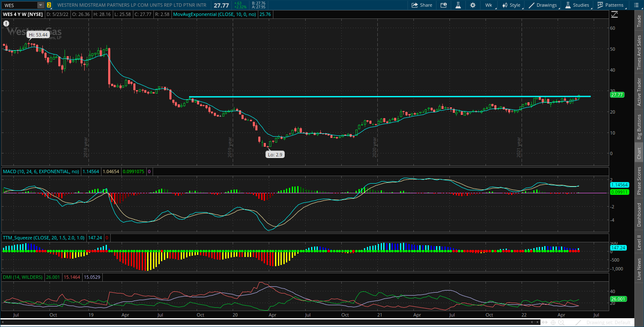Viewport: 644px width, 327px height.
Task: Click the DMI (14, WILDERS) study label
Action: point(23,277)
